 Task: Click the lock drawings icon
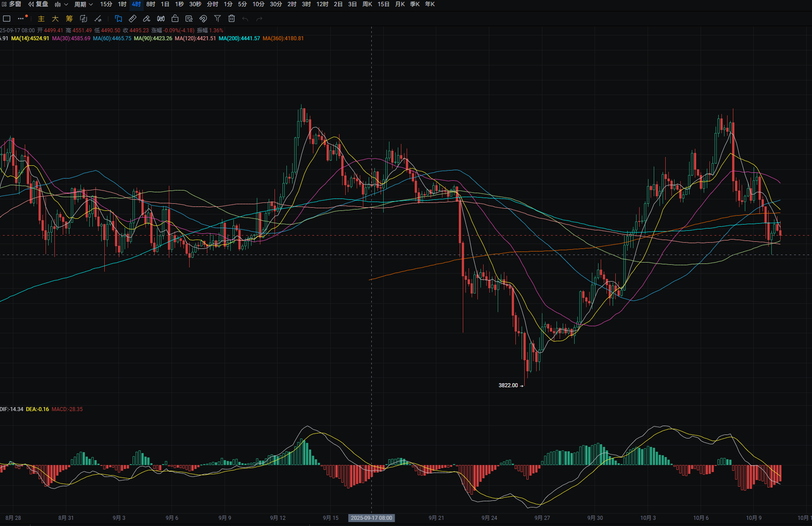(175, 19)
